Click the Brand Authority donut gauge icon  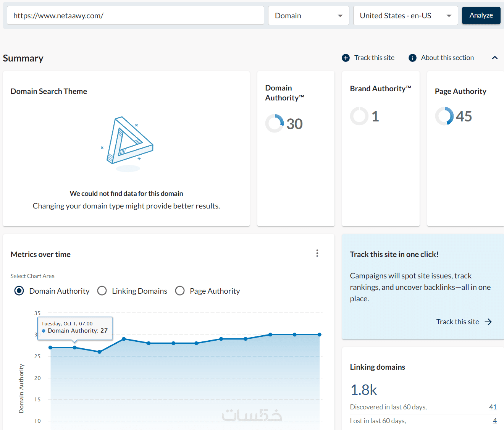[359, 116]
